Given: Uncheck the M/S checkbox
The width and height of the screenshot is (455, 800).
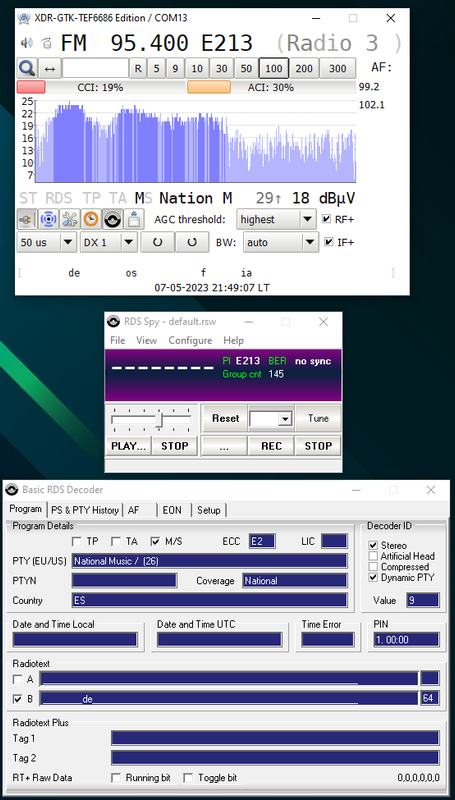Looking at the screenshot, I should click(x=156, y=541).
